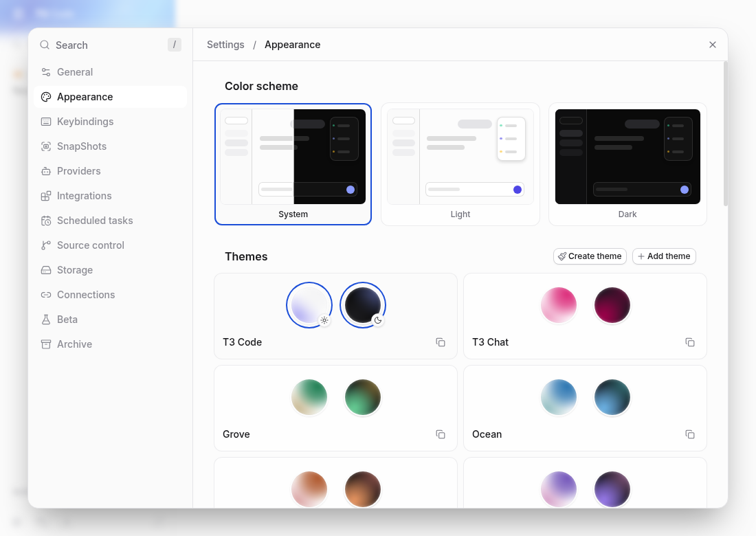Pick the T3 Chat light pink swatch

(x=559, y=305)
